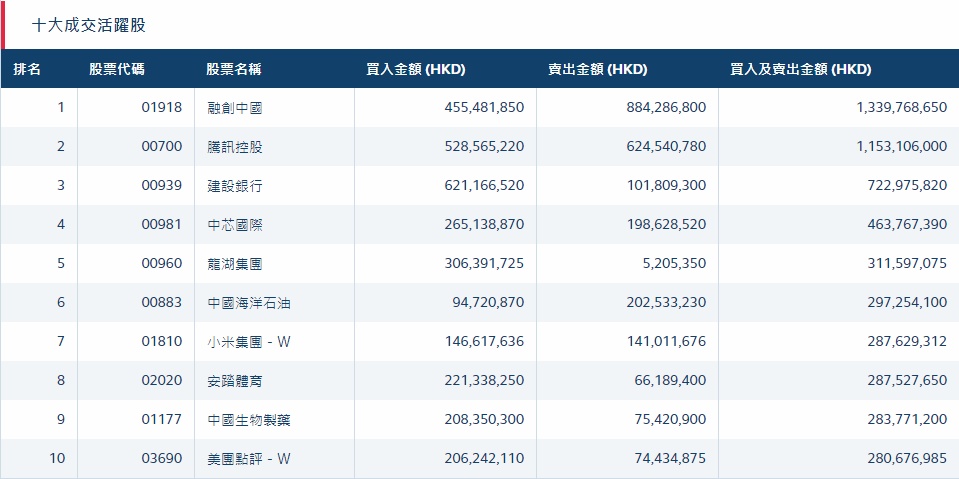Viewport: 959px width, 479px height.
Task: Click the 買入金額 (HKD) column header
Action: [416, 70]
